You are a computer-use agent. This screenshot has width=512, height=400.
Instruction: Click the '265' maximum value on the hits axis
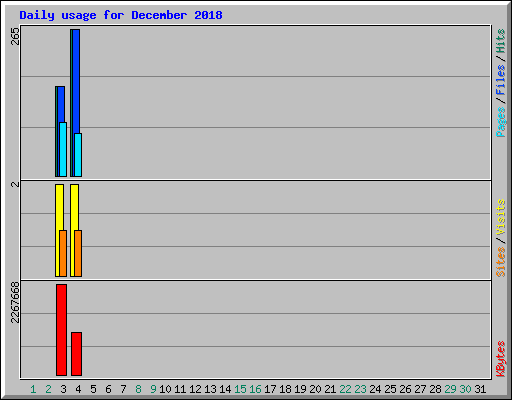(15, 36)
